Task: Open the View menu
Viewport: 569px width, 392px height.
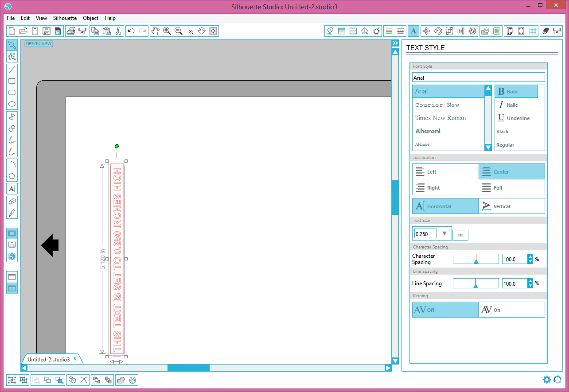Action: tap(41, 18)
